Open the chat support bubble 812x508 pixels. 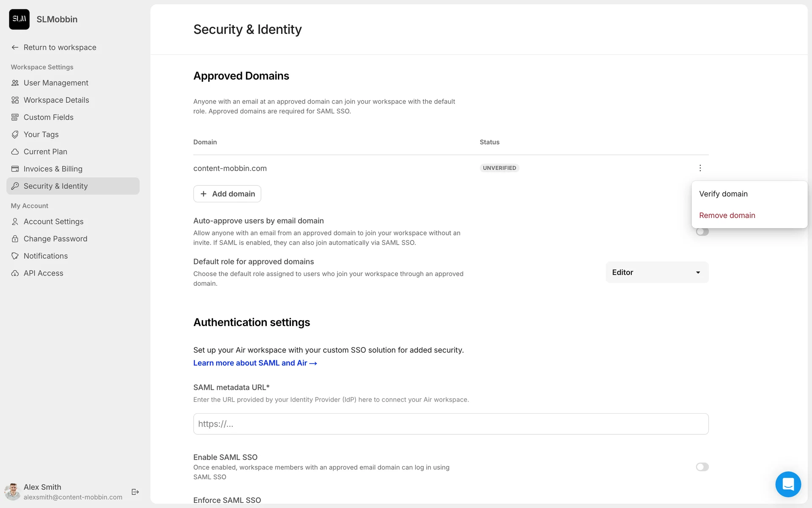[x=788, y=484]
